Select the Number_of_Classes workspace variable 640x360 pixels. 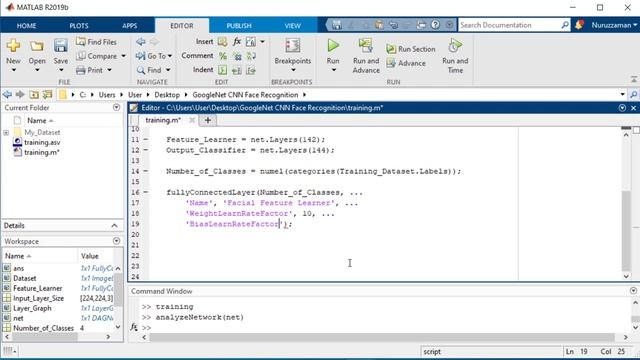coord(43,328)
